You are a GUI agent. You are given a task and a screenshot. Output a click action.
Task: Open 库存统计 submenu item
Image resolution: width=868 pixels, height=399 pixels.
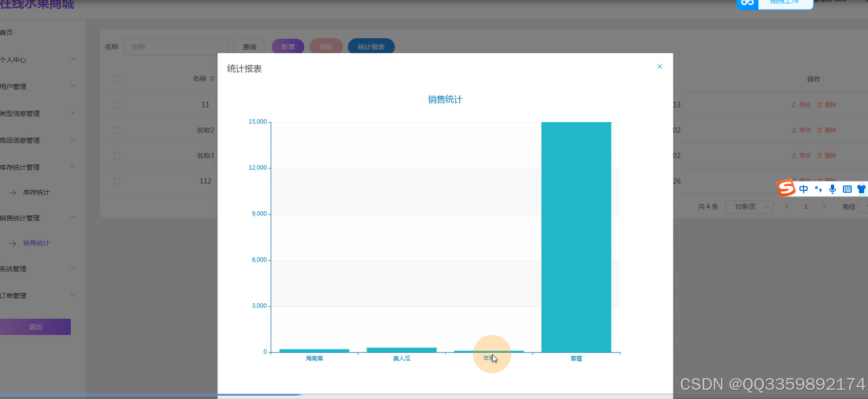36,192
